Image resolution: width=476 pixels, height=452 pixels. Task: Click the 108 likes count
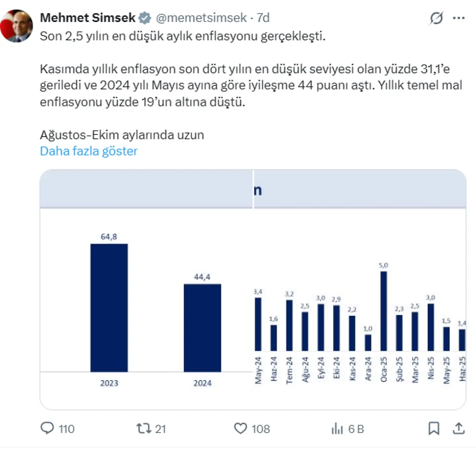[x=261, y=429]
